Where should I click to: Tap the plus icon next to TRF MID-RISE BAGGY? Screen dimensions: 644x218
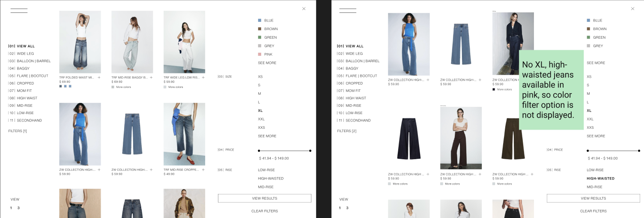point(151,78)
